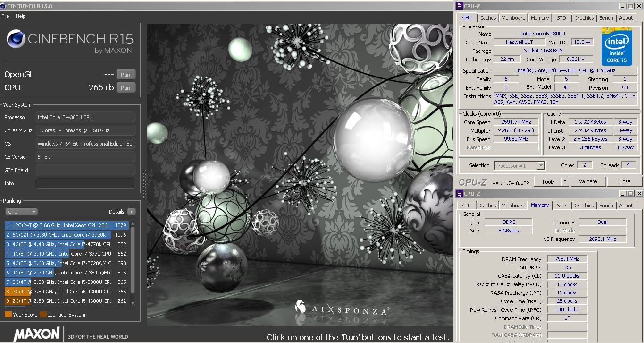
Task: Open the Tools dropdown arrow in CPU-Z
Action: point(565,181)
